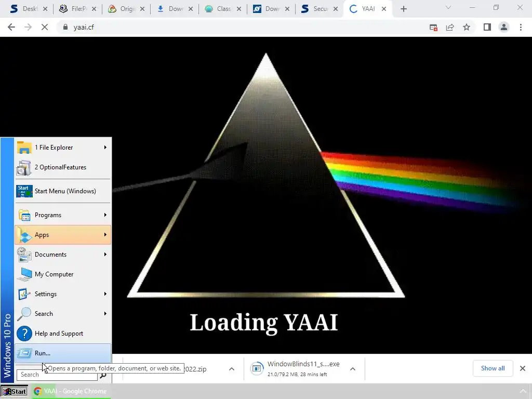This screenshot has height=399, width=532.
Task: Click the File Explorer folder icon
Action: (24, 148)
